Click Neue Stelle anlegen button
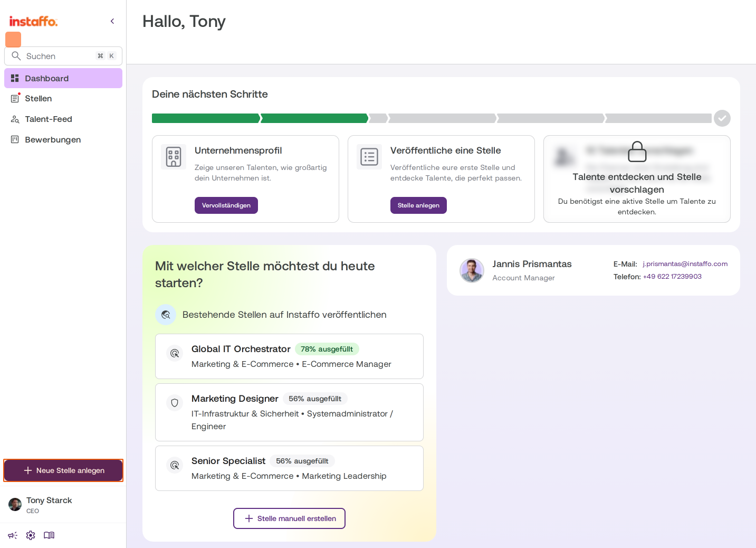Viewport: 756px width, 548px height. 63,470
